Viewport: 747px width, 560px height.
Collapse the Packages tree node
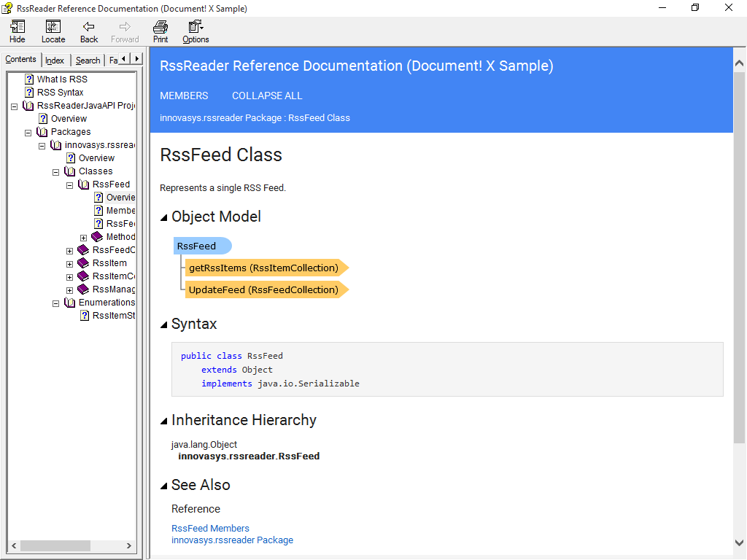[x=28, y=133]
